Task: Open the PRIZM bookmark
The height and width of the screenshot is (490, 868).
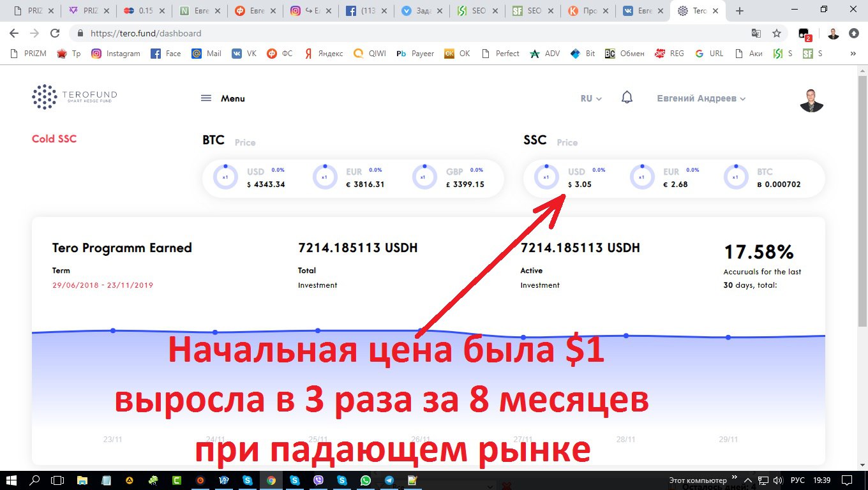Action: point(29,54)
